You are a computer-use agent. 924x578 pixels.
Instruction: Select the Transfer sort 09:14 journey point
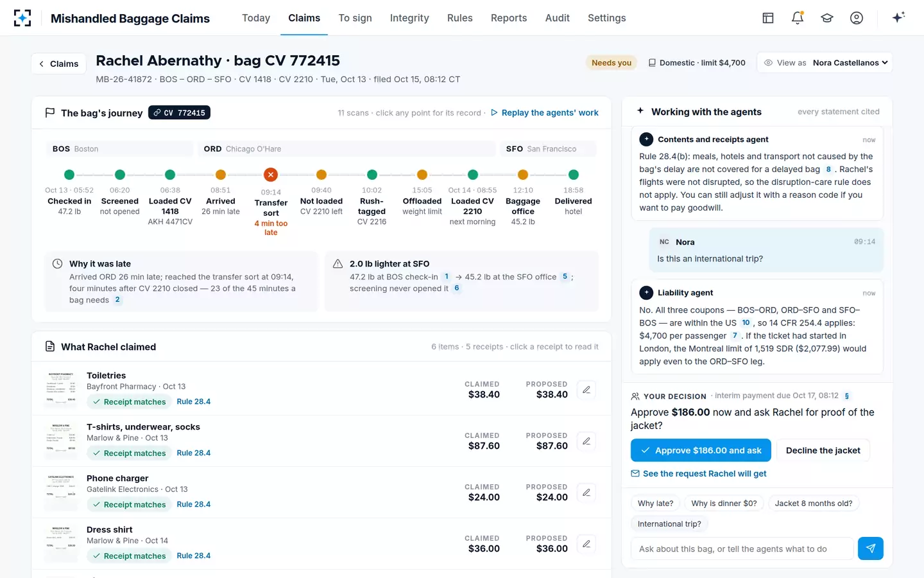pos(271,175)
